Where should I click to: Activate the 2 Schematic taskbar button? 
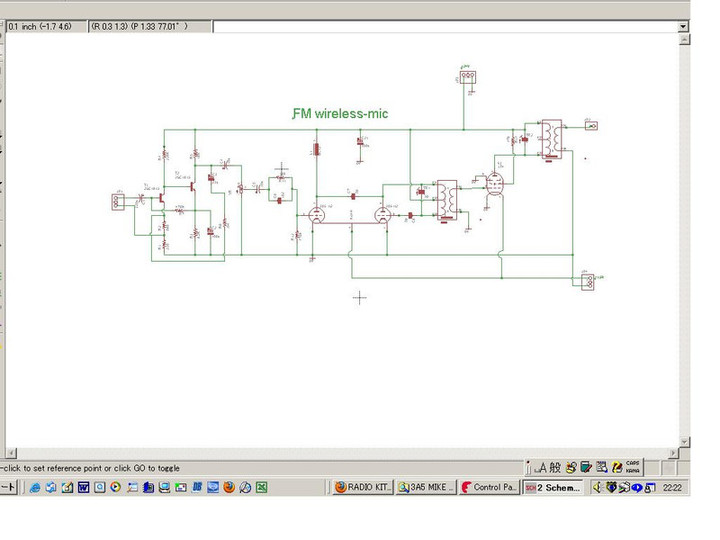pyautogui.click(x=553, y=488)
